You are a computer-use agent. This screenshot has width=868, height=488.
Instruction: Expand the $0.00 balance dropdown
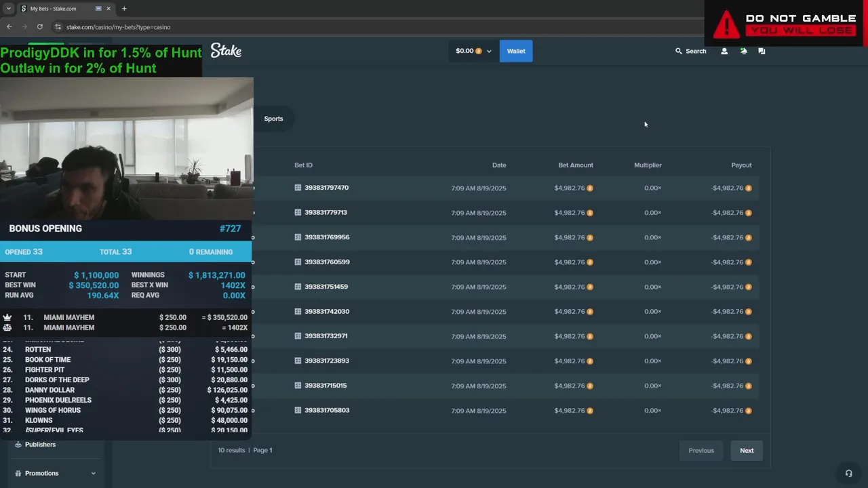point(473,51)
